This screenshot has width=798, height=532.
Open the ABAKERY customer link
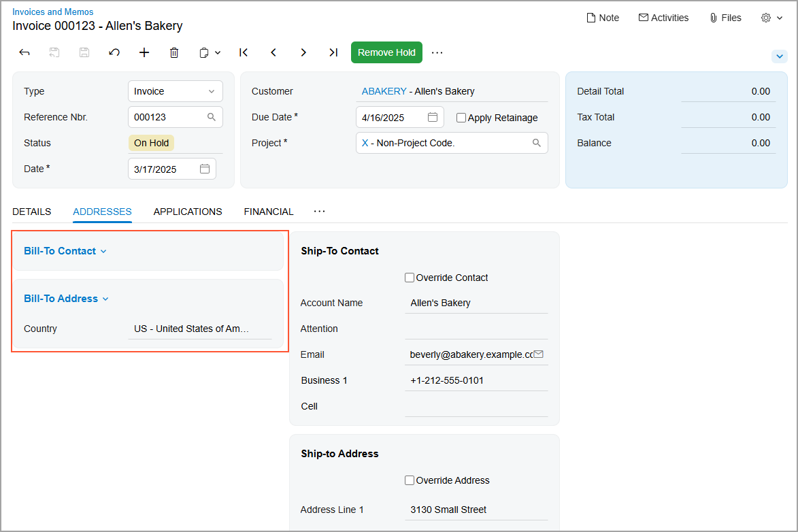click(384, 91)
